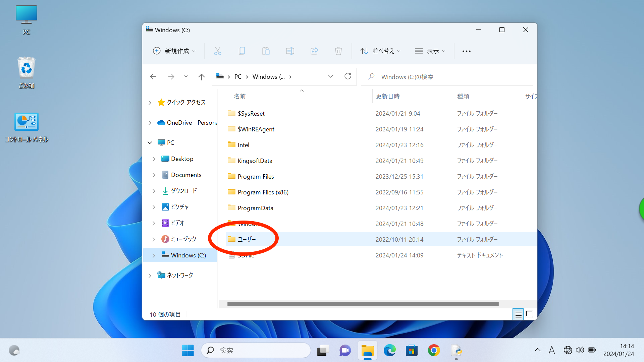Click PC in the breadcrumb path

coord(238,76)
